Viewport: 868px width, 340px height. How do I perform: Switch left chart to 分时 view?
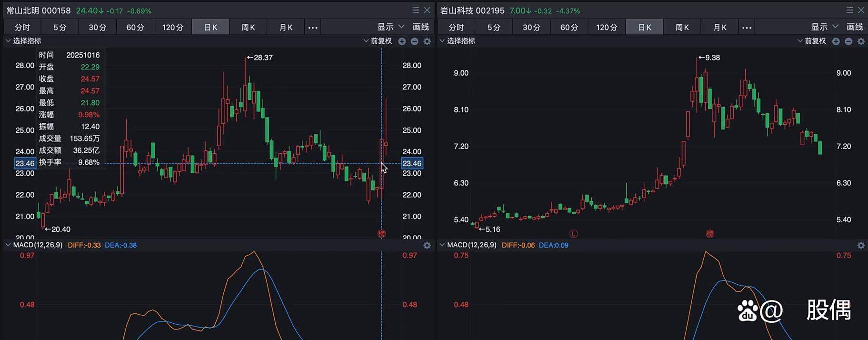[x=22, y=27]
